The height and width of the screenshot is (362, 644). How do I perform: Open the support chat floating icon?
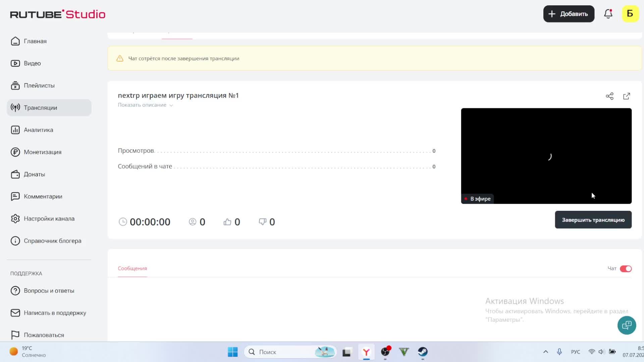(626, 325)
